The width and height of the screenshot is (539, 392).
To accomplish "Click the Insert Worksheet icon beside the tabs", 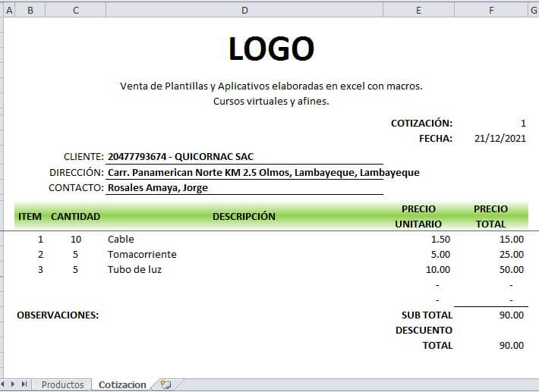I will pos(165,384).
